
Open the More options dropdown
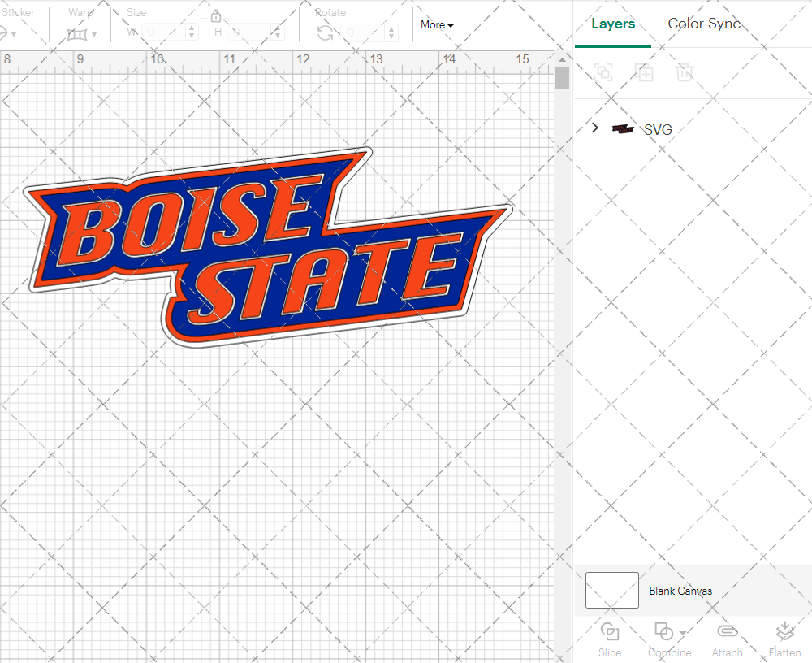(437, 25)
